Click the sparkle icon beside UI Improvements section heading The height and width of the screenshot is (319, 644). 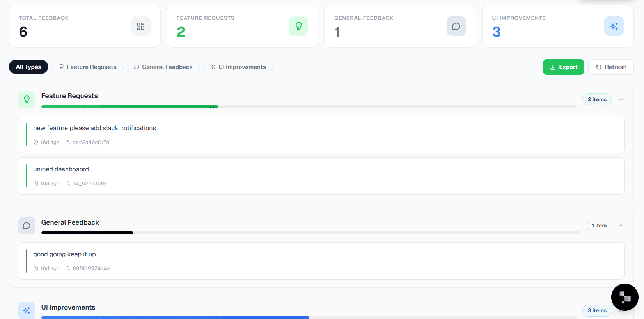(27, 310)
